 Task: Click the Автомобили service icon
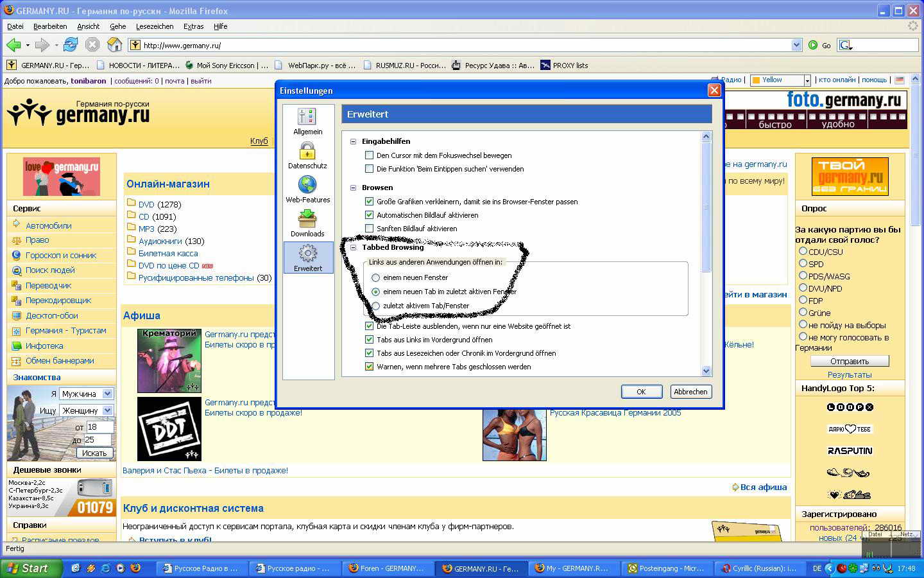pyautogui.click(x=16, y=225)
